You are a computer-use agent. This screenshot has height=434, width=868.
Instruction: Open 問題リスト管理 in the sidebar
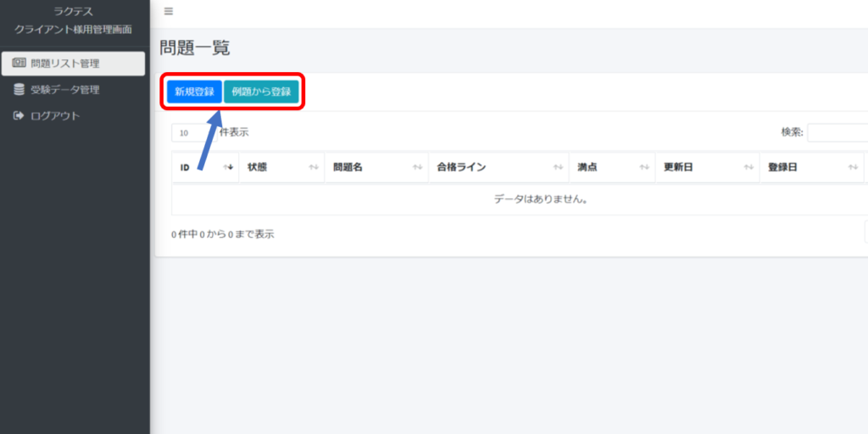tap(73, 64)
